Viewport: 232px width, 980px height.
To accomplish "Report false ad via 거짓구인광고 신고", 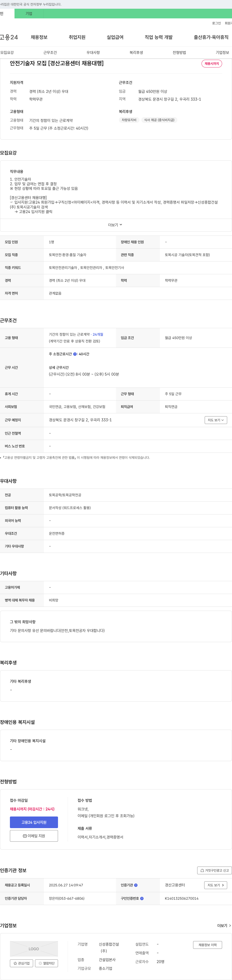I will 215,870.
